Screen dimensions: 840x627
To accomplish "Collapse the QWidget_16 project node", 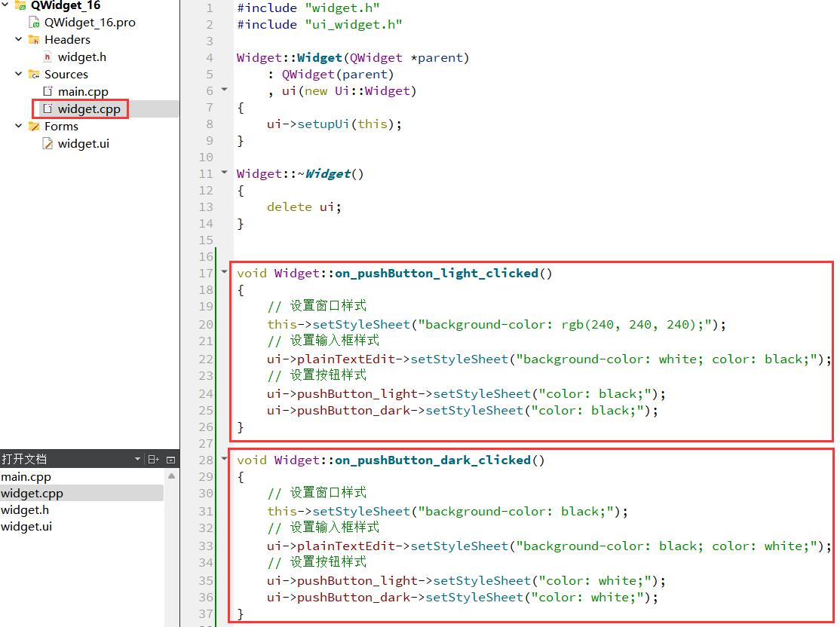I will coord(5,5).
